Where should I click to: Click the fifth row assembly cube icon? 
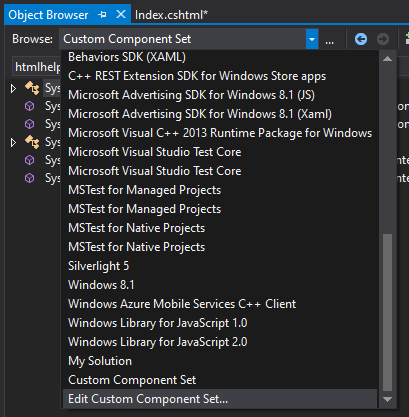click(30, 160)
